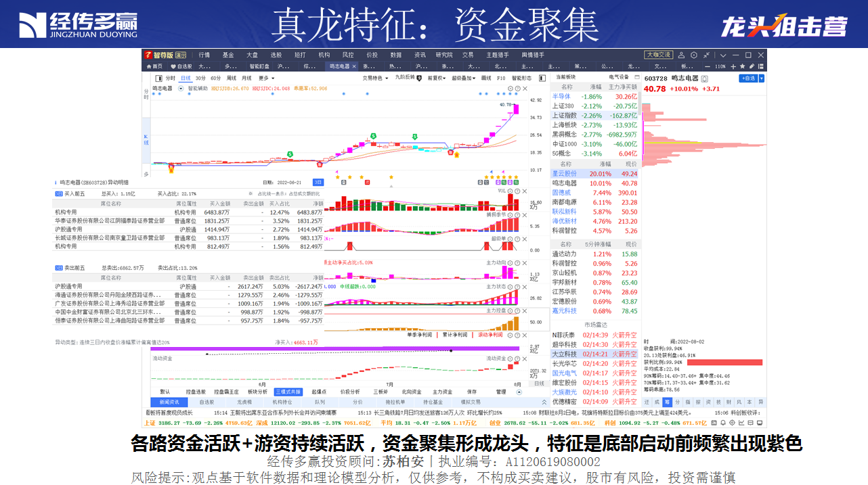The width and height of the screenshot is (868, 485).
Task: Click the +自选 button
Action: point(748,78)
